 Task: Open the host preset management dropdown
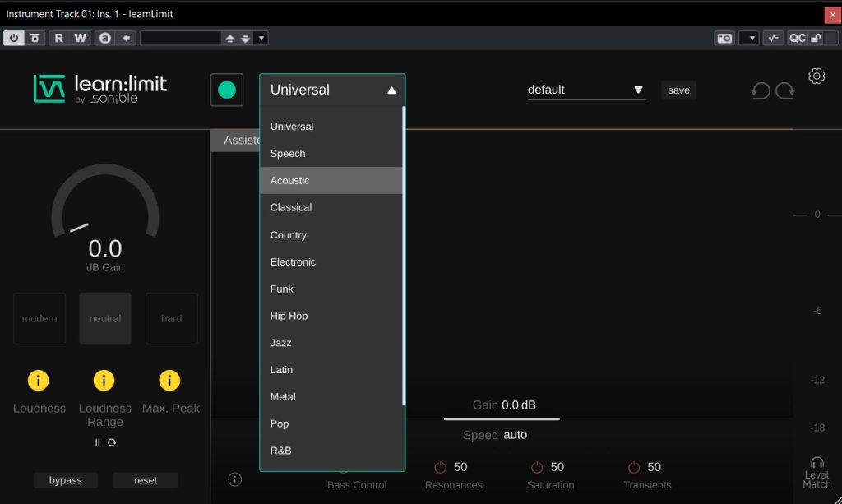tap(261, 39)
